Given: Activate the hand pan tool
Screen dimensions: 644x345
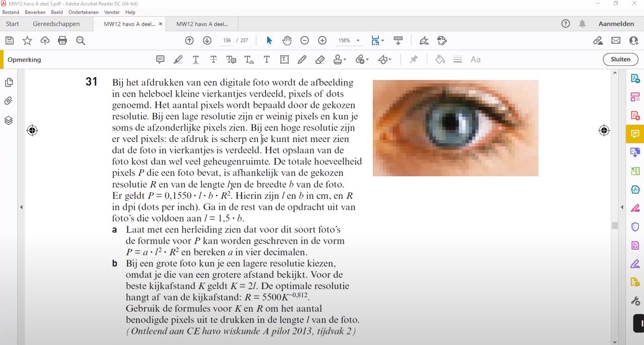Looking at the screenshot, I should (287, 41).
